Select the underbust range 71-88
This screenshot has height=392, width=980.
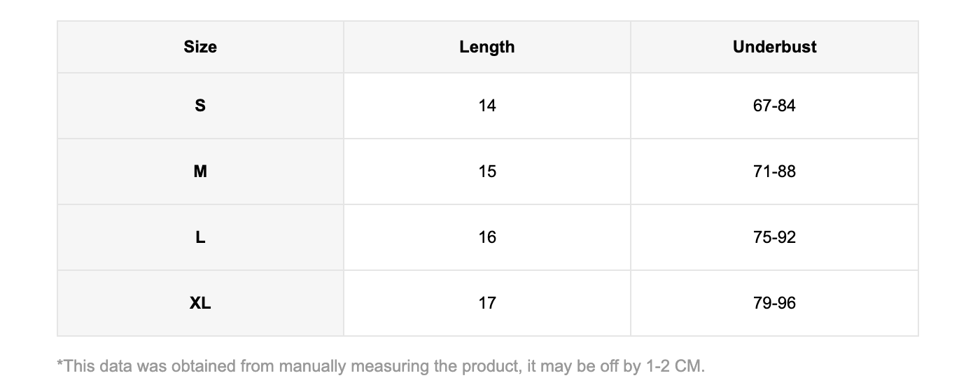click(x=774, y=171)
